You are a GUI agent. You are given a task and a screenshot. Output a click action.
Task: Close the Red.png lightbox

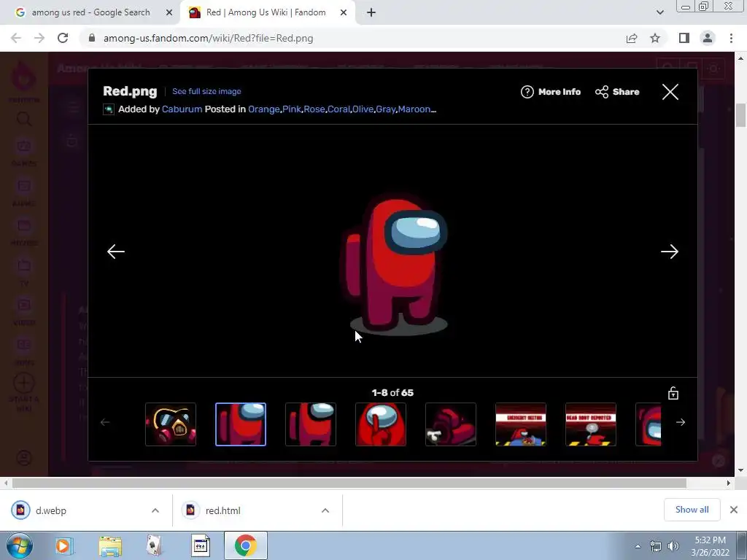click(x=670, y=92)
